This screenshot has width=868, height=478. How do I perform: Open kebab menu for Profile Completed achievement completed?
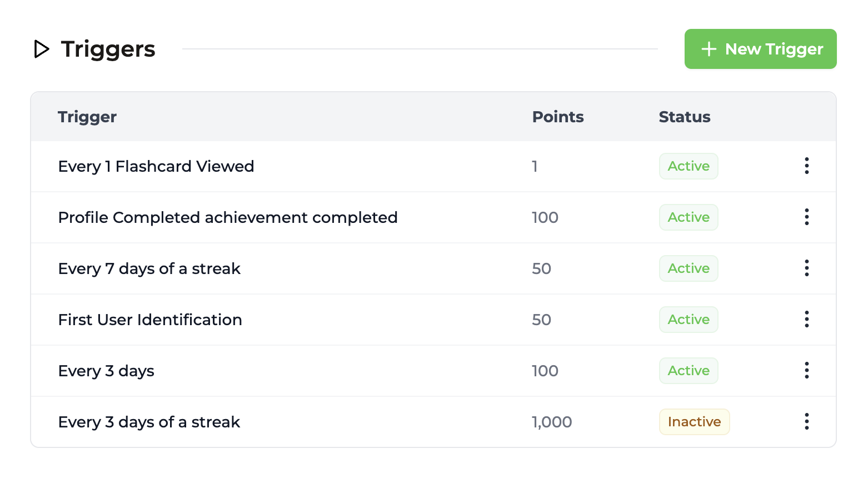click(x=806, y=217)
